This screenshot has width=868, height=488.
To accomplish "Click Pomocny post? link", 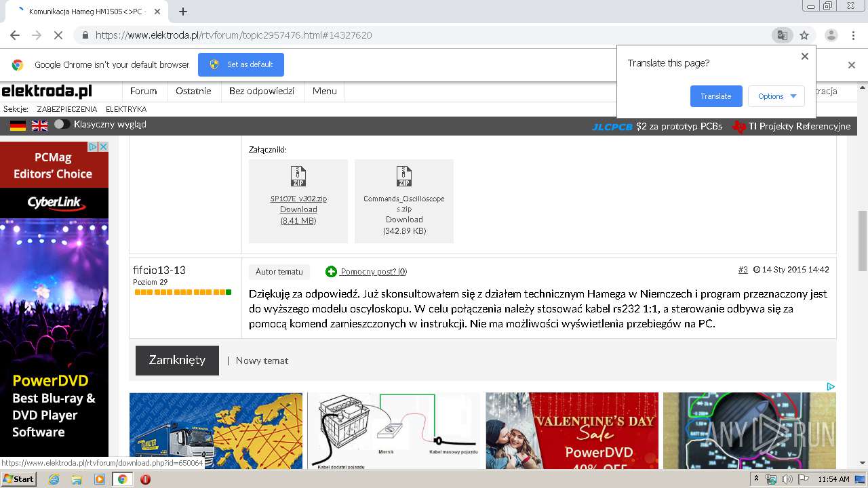I will coord(374,272).
